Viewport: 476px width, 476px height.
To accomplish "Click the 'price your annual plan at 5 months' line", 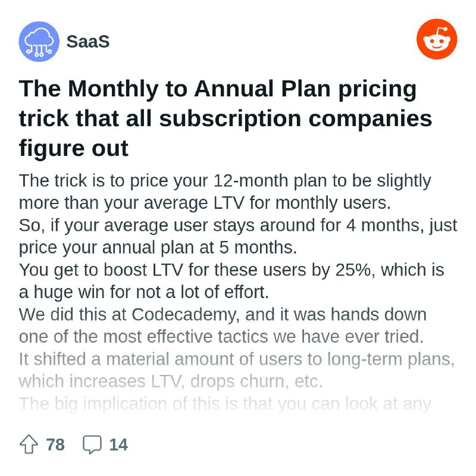I will pos(158,248).
